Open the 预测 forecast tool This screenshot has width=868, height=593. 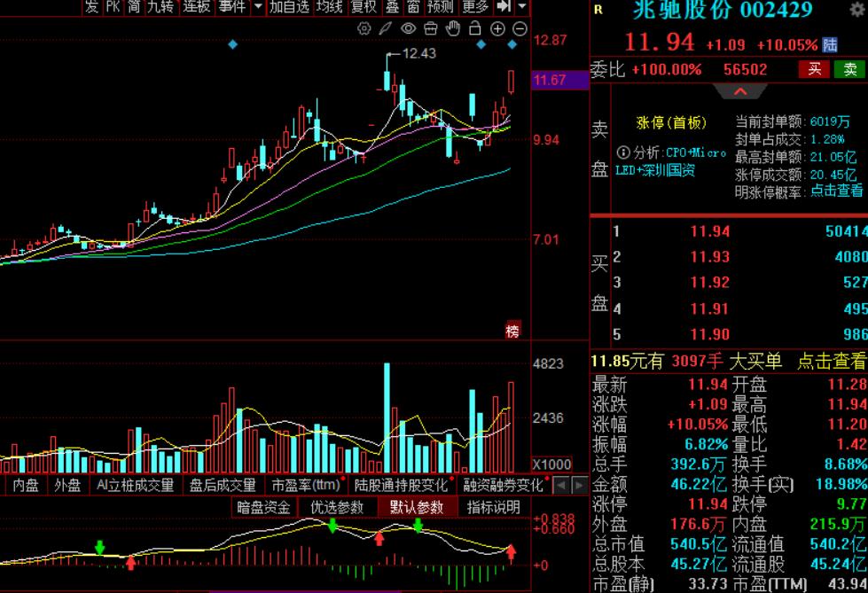point(440,6)
